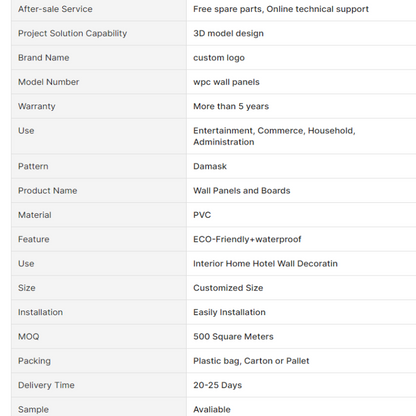416x416 pixels.
Task: Select the 'custom logo' value
Action: click(x=219, y=58)
